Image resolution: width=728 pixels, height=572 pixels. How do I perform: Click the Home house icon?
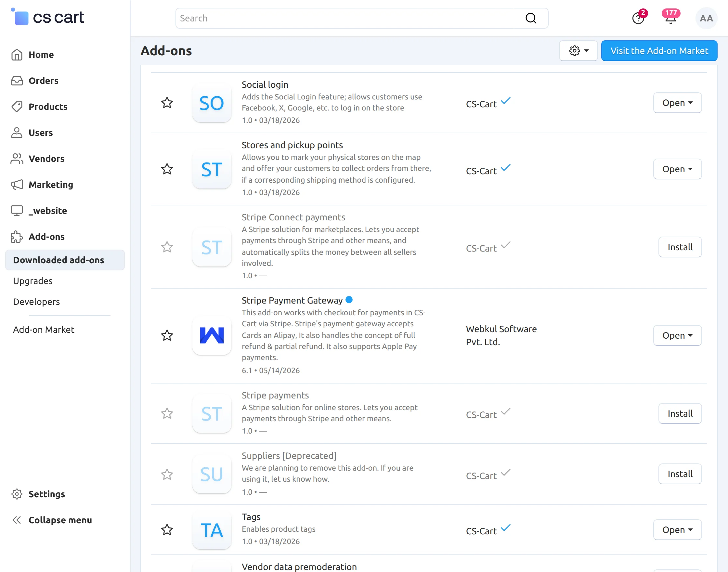(17, 55)
